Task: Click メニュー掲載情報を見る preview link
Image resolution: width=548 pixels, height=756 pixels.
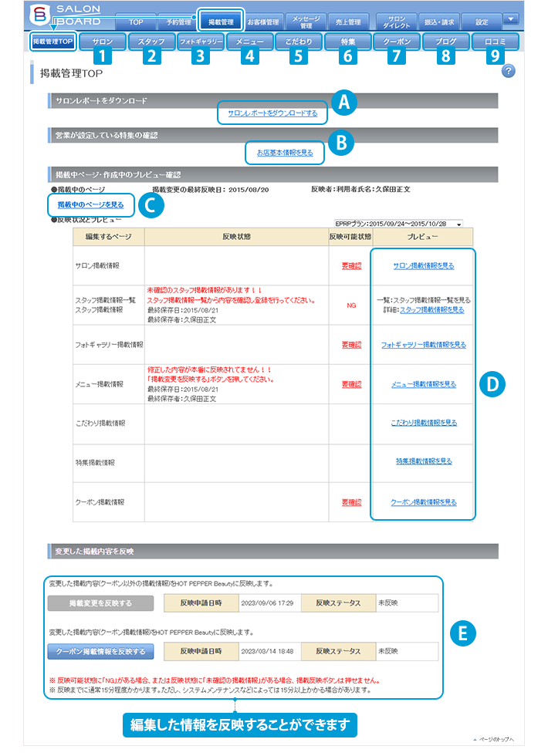Action: (x=423, y=383)
